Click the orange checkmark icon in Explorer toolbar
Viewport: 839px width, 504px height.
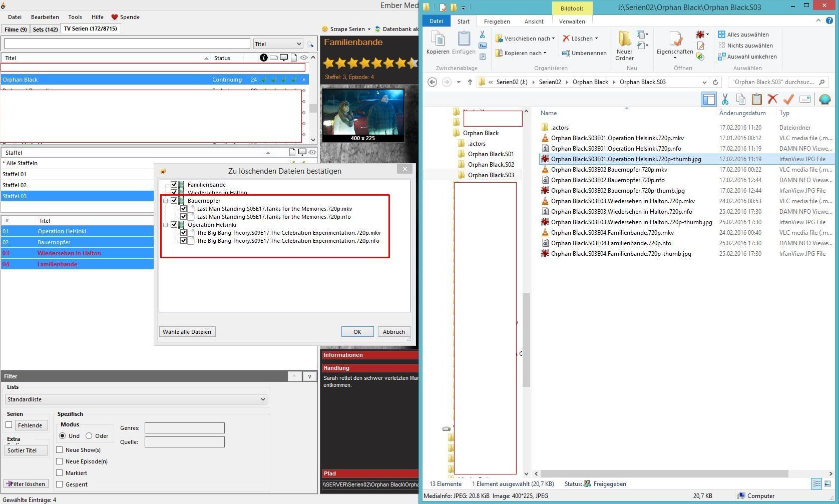click(788, 99)
